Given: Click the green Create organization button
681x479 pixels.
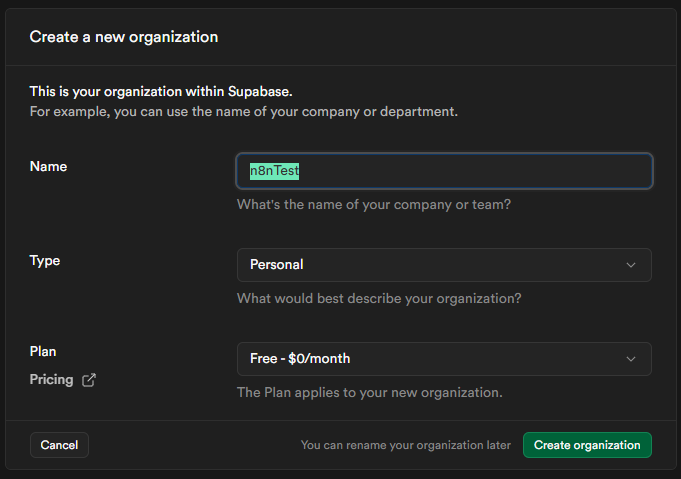Looking at the screenshot, I should (x=587, y=445).
